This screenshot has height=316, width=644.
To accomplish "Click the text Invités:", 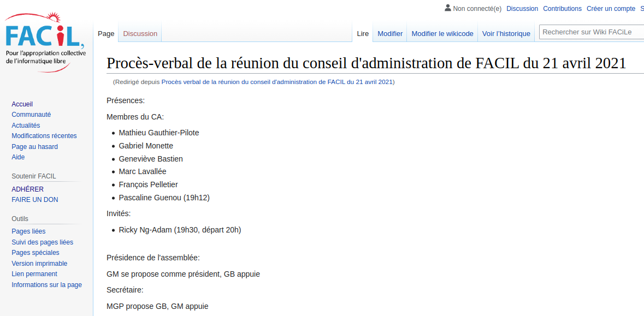I will 119,213.
